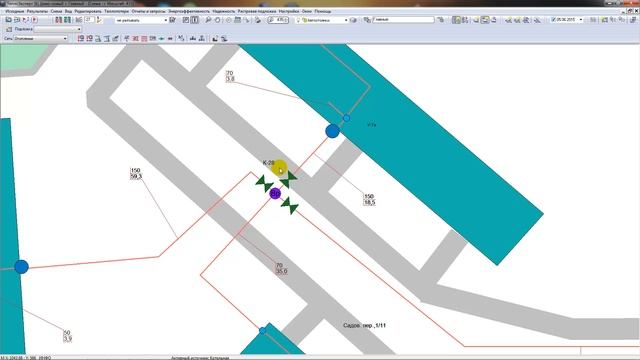Click the red run-calculation arrow icon
Image resolution: width=640 pixels, height=360 pixels.
click(x=35, y=20)
